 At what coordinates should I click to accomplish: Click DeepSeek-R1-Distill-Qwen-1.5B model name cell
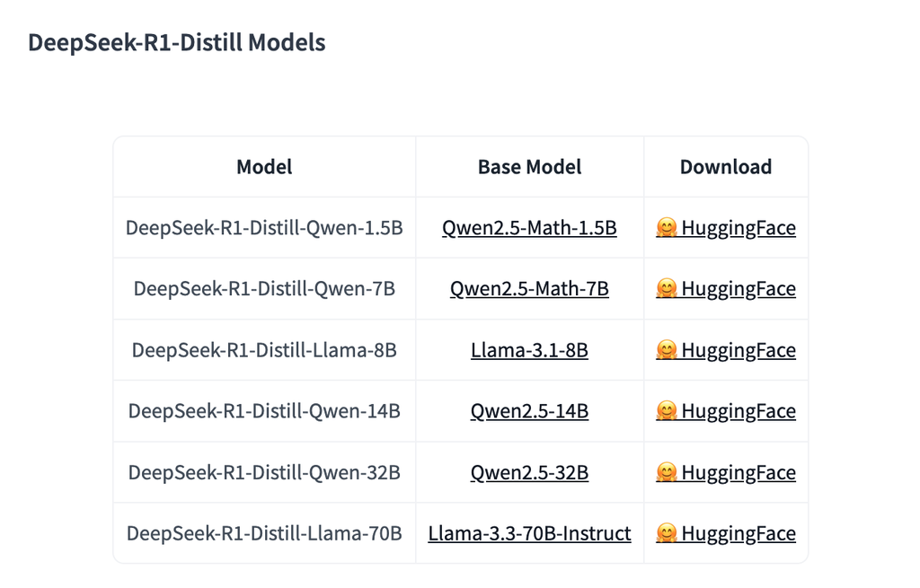coord(264,227)
